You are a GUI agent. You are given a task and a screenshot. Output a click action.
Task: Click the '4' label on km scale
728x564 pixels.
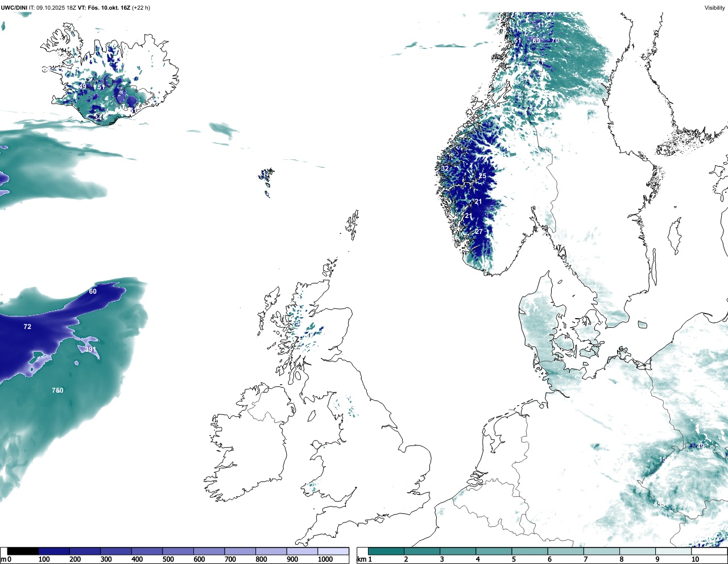[478, 559]
